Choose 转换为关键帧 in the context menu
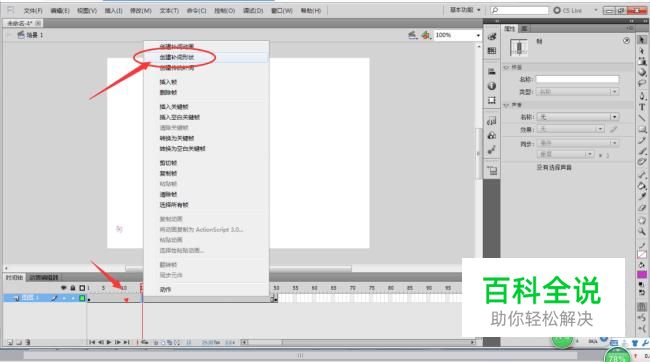This screenshot has height=362, width=650. (177, 138)
